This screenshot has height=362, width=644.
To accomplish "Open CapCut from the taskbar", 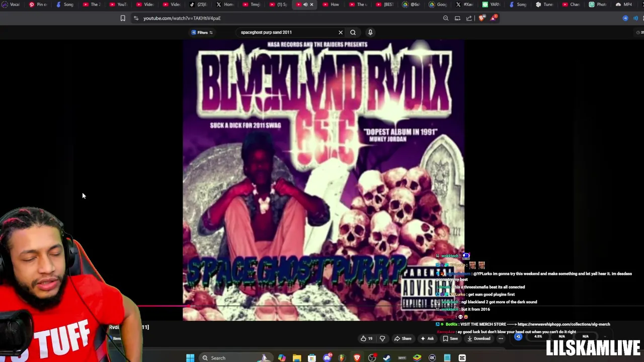I will [462, 358].
